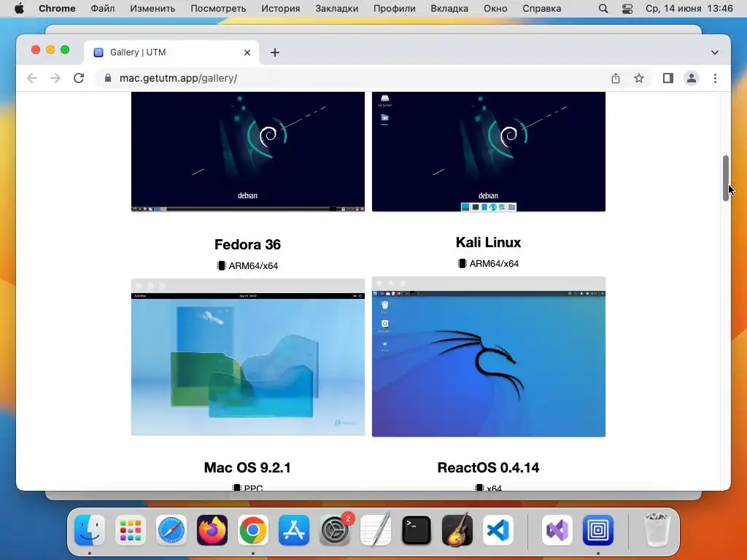Screen dimensions: 747x560
Task: Open the ReactOS 0.4.14 link
Action: (x=488, y=467)
